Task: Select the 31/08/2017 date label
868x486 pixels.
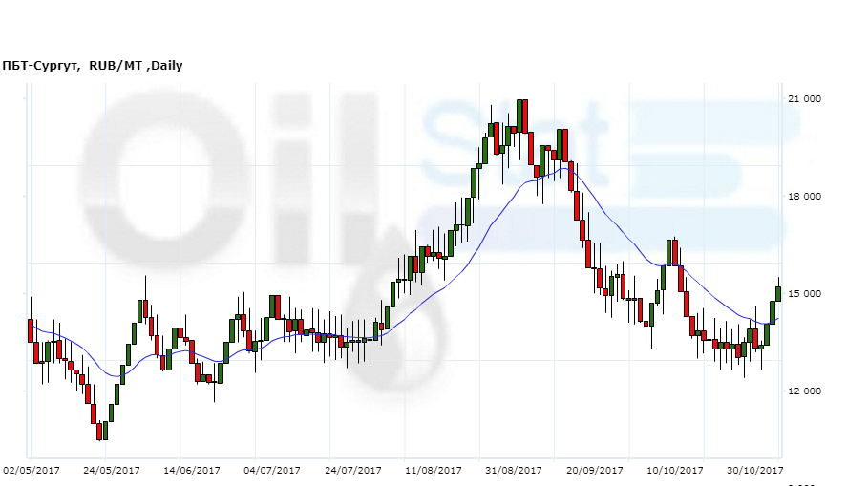Action: pos(514,471)
